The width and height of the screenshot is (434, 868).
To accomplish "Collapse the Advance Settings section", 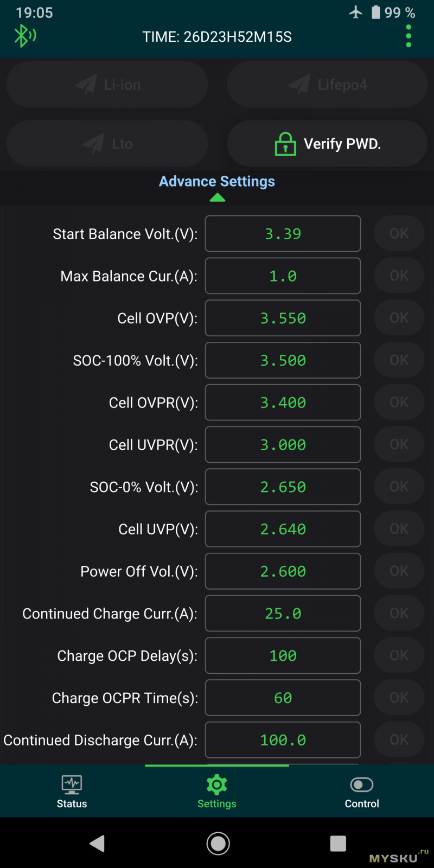I will coord(217,181).
